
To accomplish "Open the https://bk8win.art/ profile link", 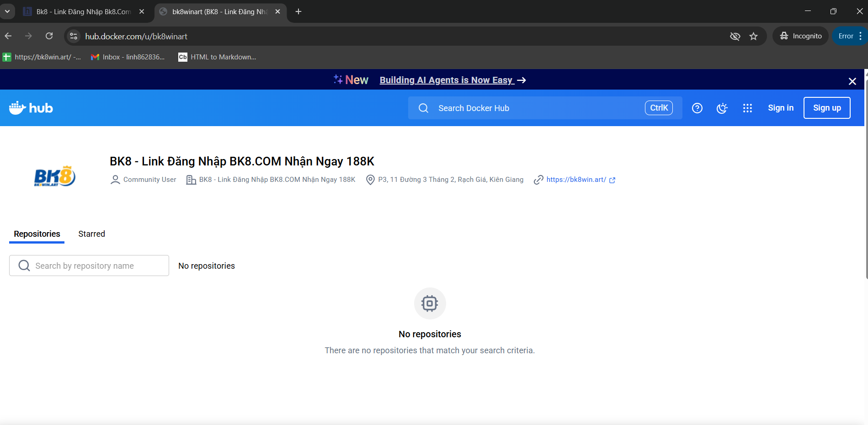I will (x=576, y=180).
